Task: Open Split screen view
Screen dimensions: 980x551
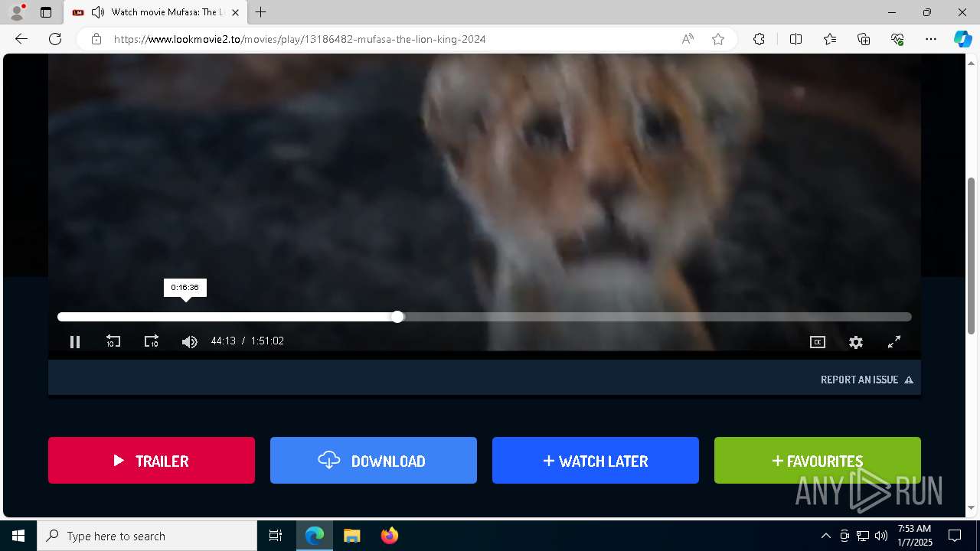Action: pos(795,39)
